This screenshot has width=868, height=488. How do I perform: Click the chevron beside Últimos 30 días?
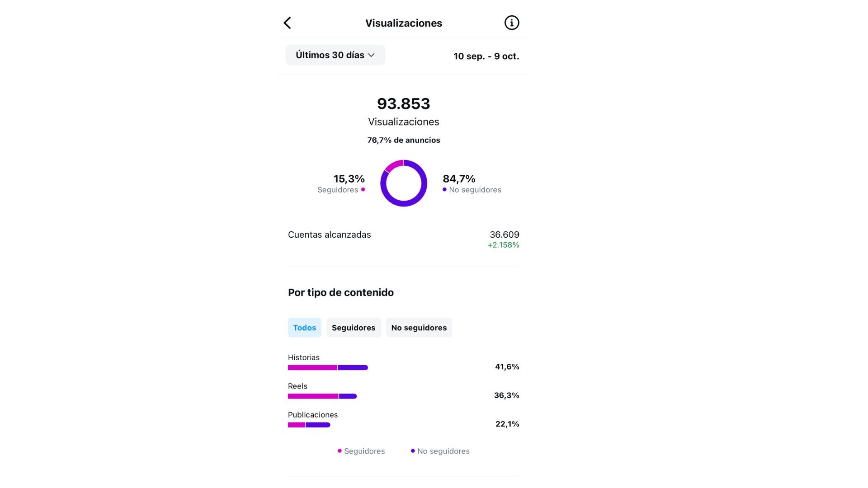click(x=371, y=55)
